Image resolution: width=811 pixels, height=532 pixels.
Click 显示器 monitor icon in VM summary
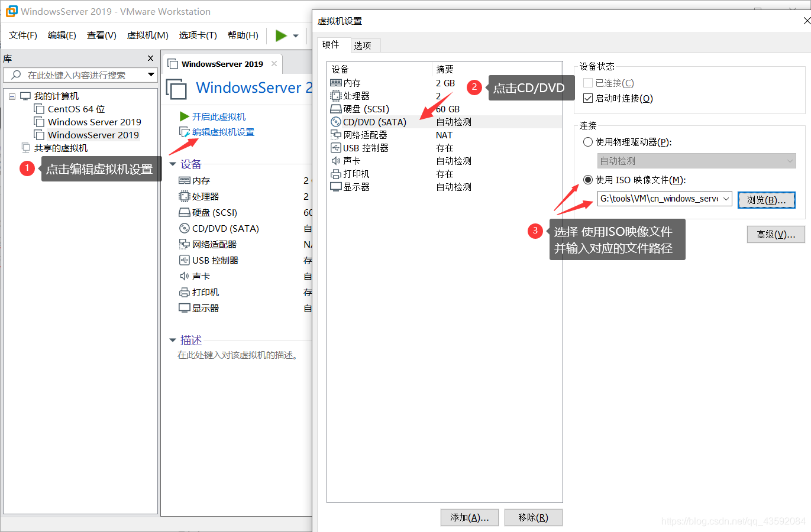pyautogui.click(x=184, y=308)
